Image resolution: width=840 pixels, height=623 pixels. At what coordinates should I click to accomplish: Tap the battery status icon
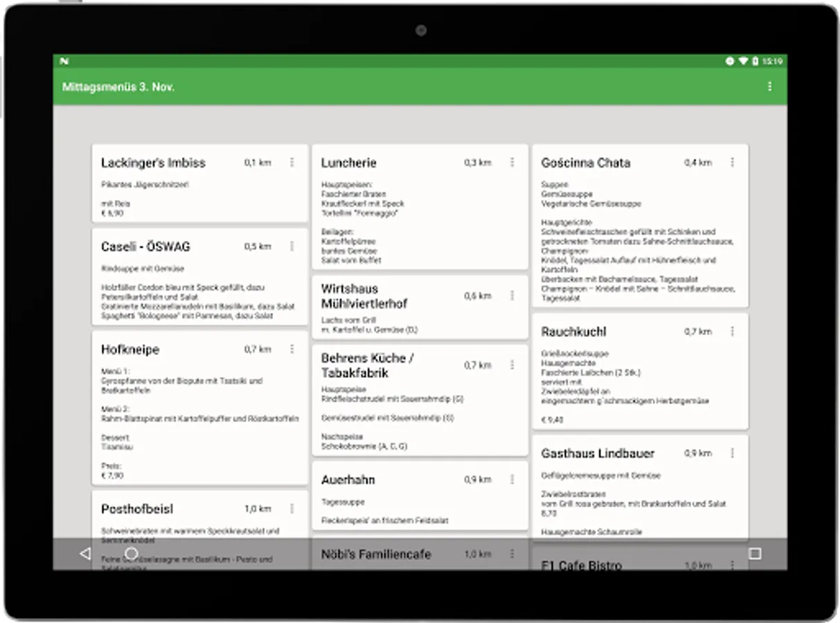coord(754,61)
